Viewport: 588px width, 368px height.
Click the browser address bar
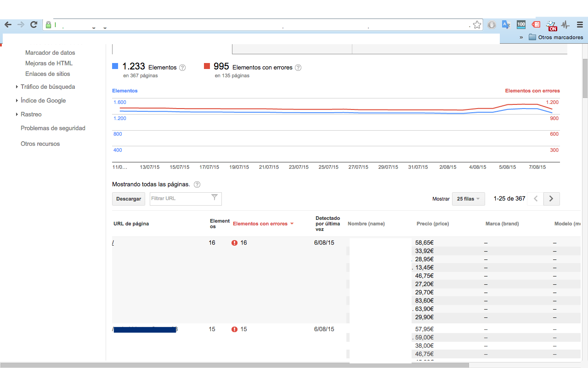pyautogui.click(x=262, y=25)
